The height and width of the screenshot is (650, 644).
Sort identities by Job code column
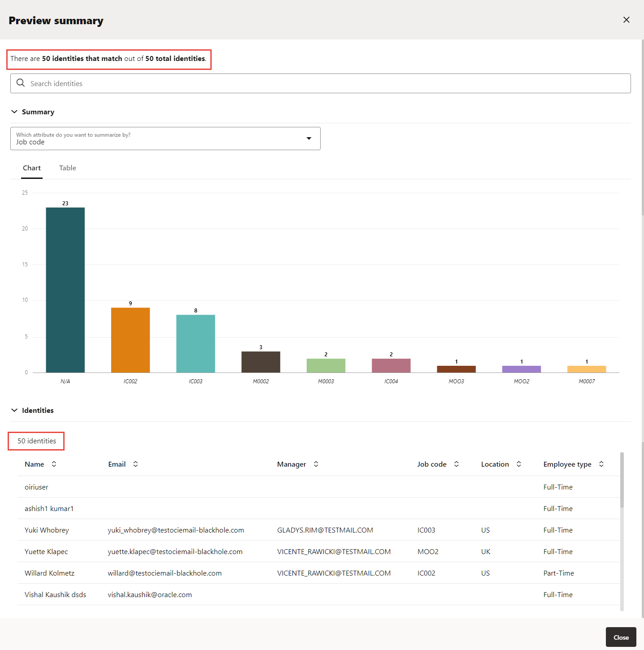[457, 464]
